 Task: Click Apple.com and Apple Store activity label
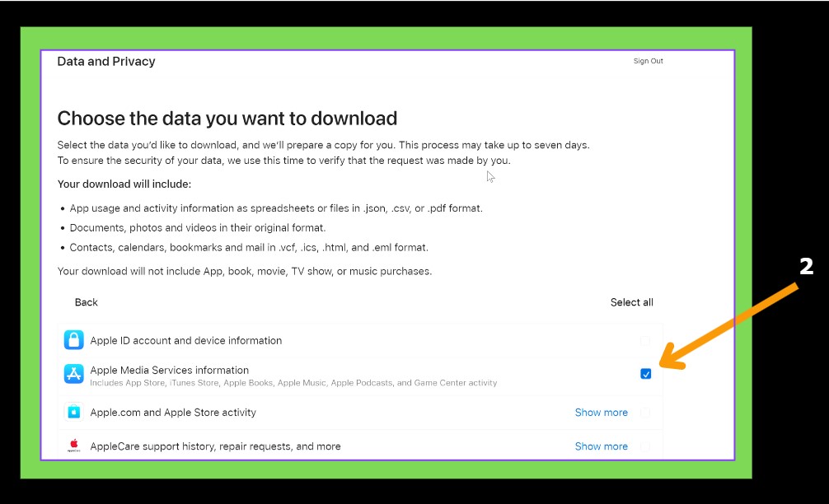[x=173, y=412]
